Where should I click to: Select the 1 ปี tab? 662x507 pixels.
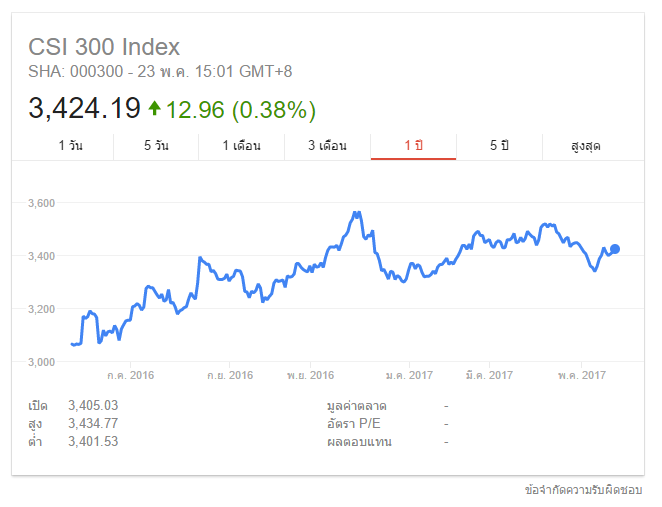[x=413, y=146]
